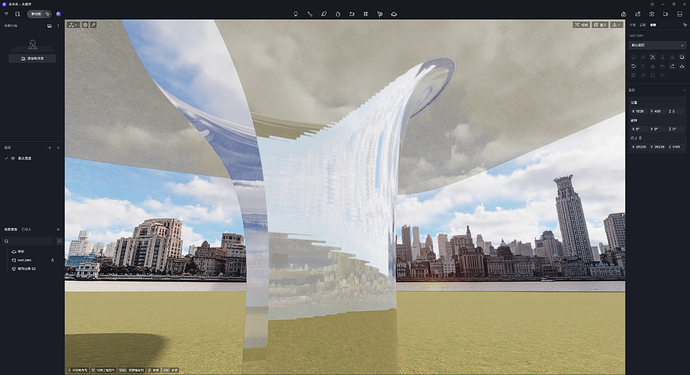The image size is (690, 375).
Task: Click the camera screenshot icon at top right
Action: coord(652,14)
